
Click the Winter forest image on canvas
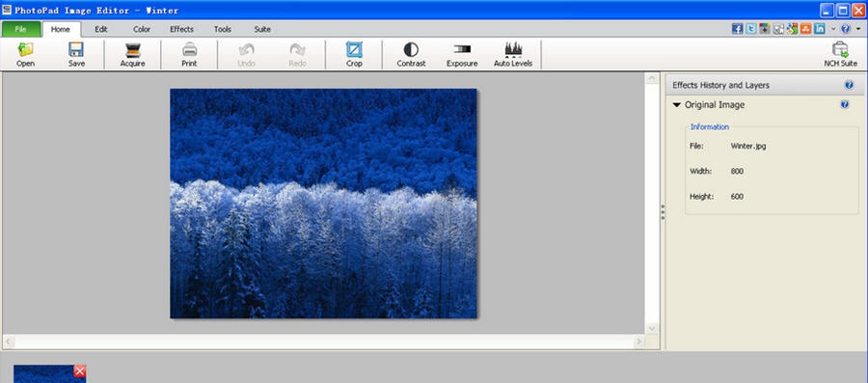pos(323,204)
